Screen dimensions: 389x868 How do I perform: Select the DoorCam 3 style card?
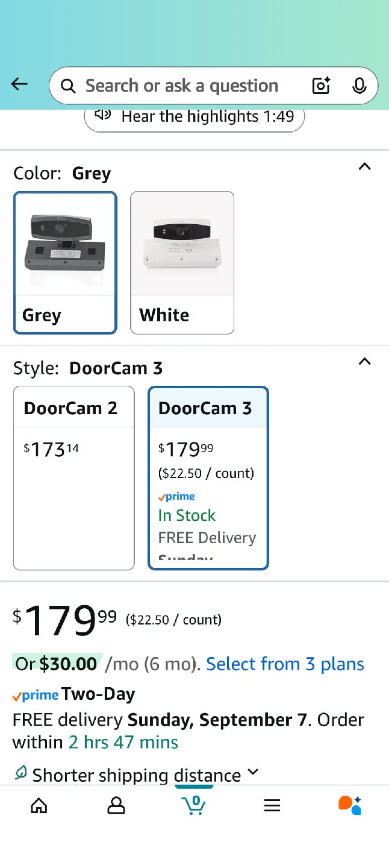point(208,477)
